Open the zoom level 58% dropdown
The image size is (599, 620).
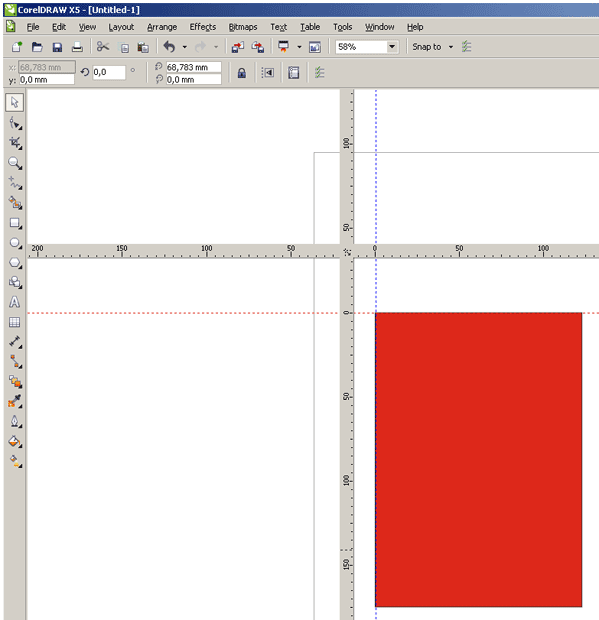click(392, 47)
